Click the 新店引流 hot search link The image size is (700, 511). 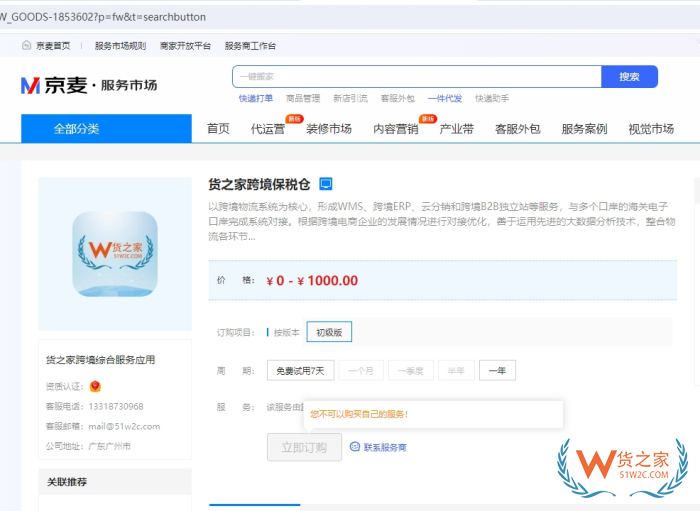(350, 98)
